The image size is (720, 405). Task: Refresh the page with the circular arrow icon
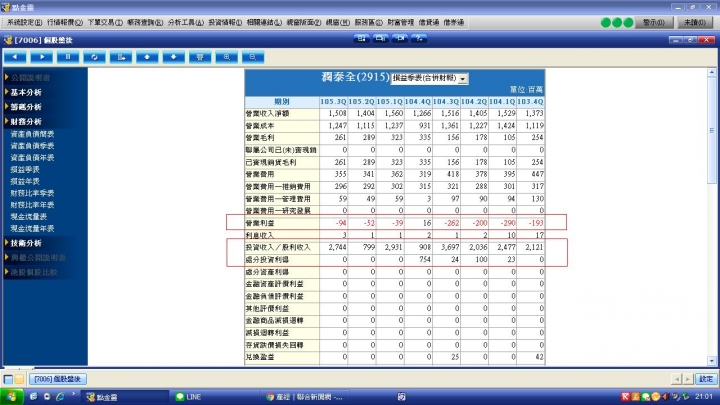[x=95, y=57]
